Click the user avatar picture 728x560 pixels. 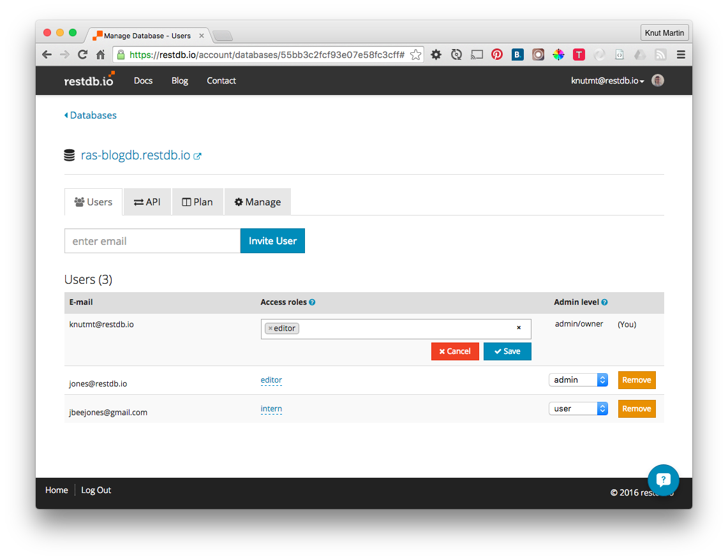[x=658, y=80]
